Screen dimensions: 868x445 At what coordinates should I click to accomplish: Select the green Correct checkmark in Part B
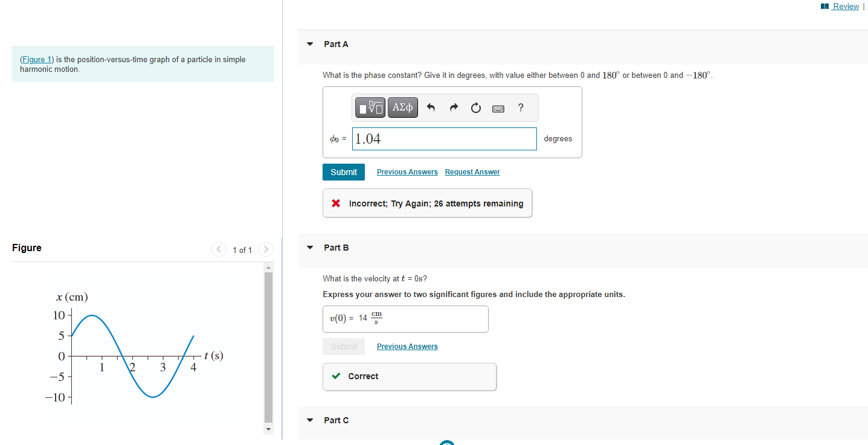[336, 376]
